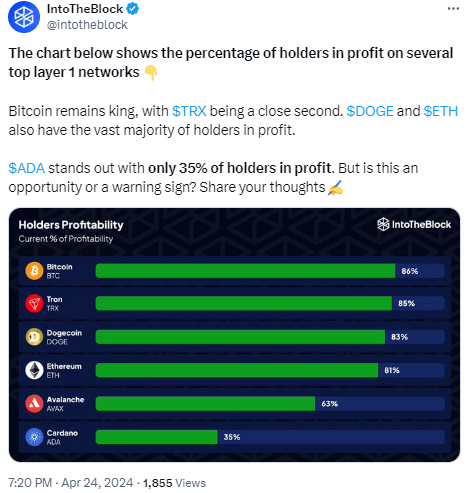Screen dimensions: 470x493
Task: Click the IntoTheBlock logo in chart
Action: click(x=414, y=224)
